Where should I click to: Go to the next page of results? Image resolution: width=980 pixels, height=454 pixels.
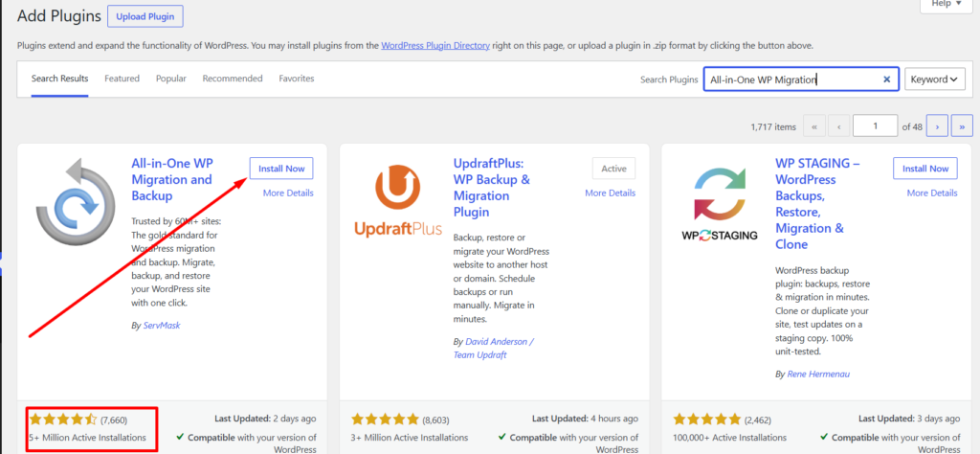click(x=937, y=126)
